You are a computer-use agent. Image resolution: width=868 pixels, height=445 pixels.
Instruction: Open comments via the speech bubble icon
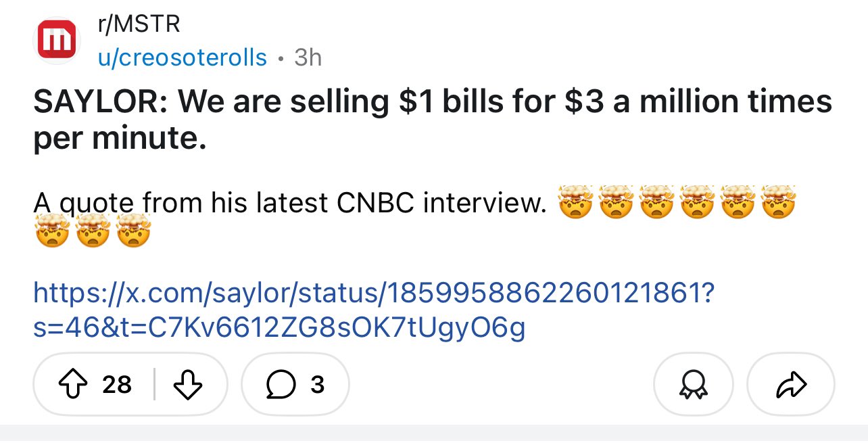point(278,384)
